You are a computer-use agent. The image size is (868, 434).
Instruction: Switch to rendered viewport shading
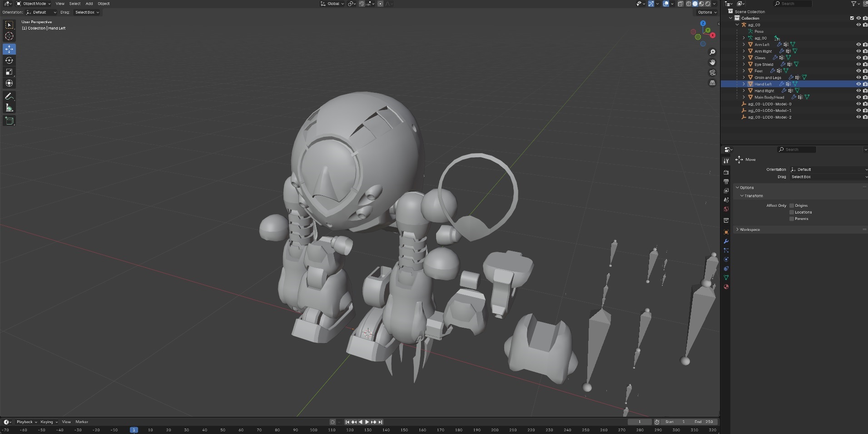(x=708, y=4)
